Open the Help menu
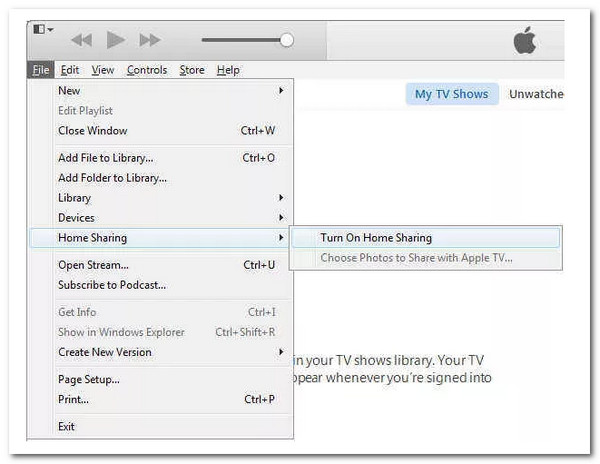 click(x=228, y=70)
